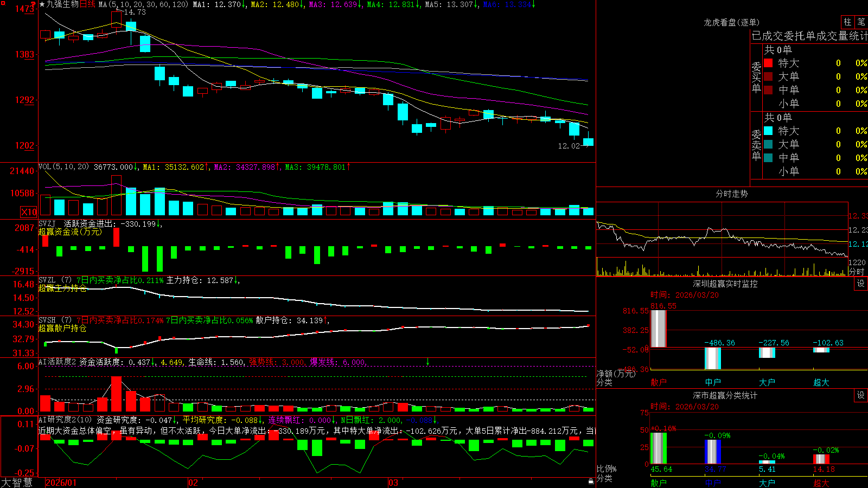The height and width of the screenshot is (488, 868).
Task: Click the 委买单 vertical label
Action: [x=756, y=77]
